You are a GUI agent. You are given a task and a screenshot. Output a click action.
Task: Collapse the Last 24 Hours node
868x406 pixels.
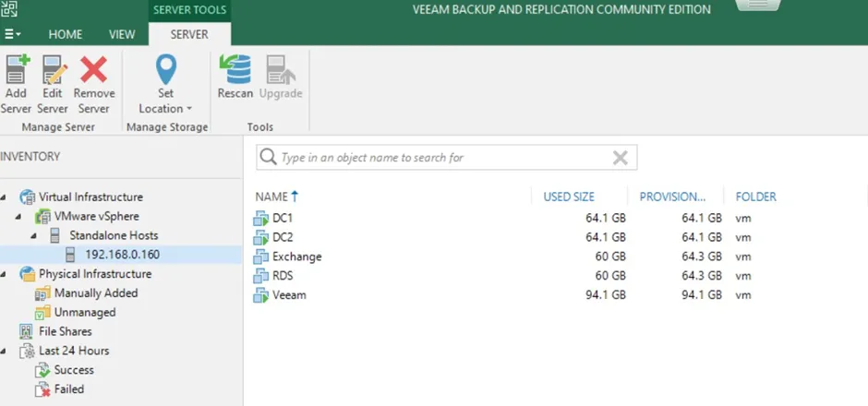(x=5, y=352)
